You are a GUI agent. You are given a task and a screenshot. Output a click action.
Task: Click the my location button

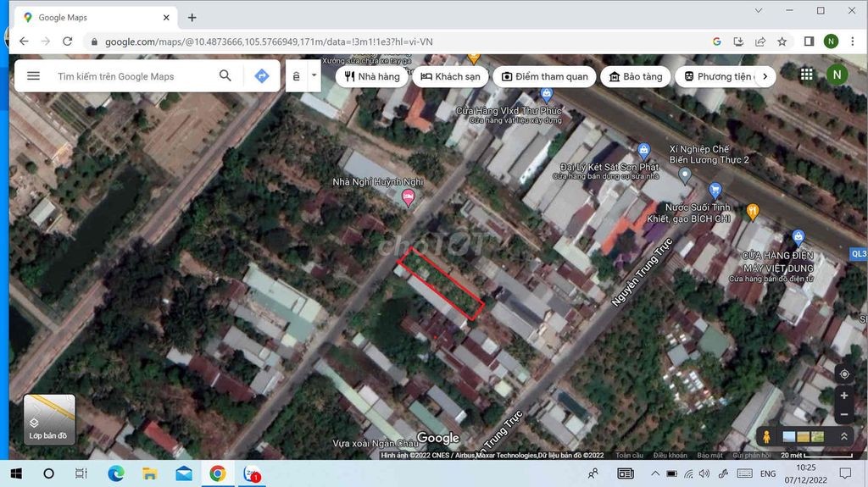point(844,374)
